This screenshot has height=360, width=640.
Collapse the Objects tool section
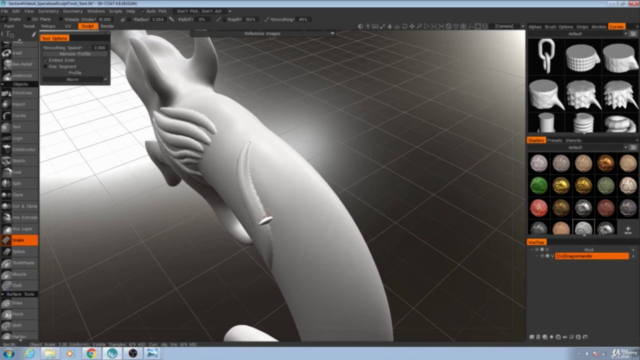pyautogui.click(x=3, y=84)
